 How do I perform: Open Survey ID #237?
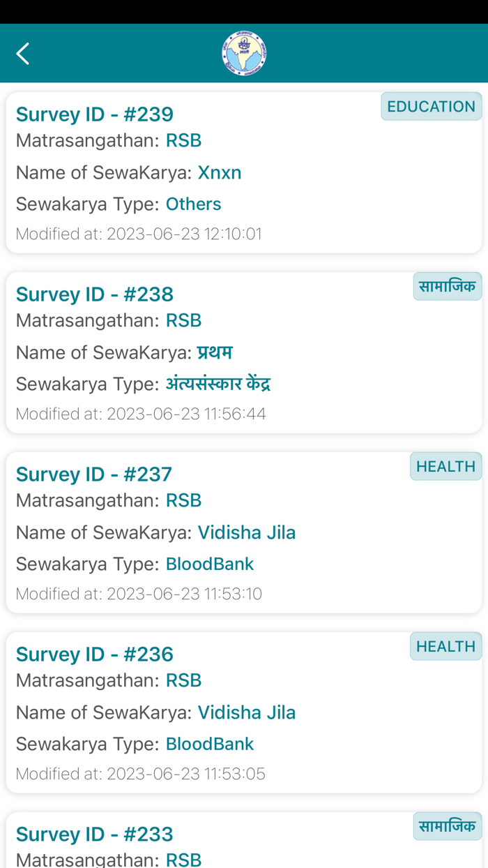[x=94, y=474]
